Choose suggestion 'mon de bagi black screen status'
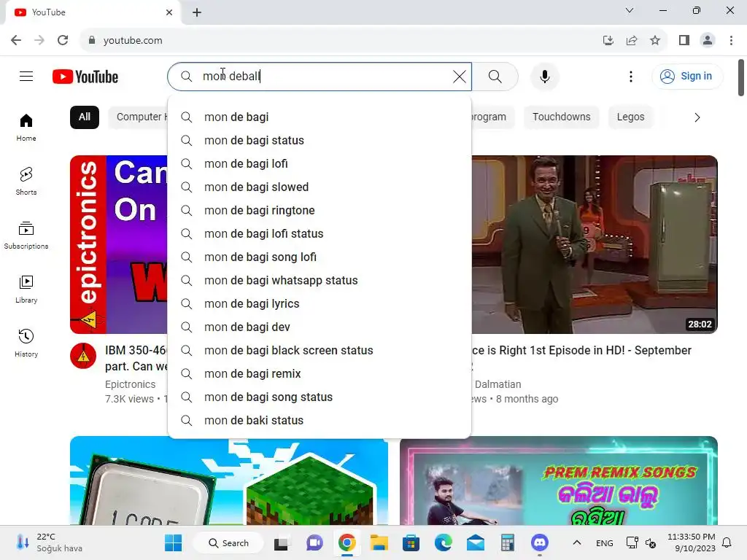This screenshot has height=560, width=747. click(320, 351)
